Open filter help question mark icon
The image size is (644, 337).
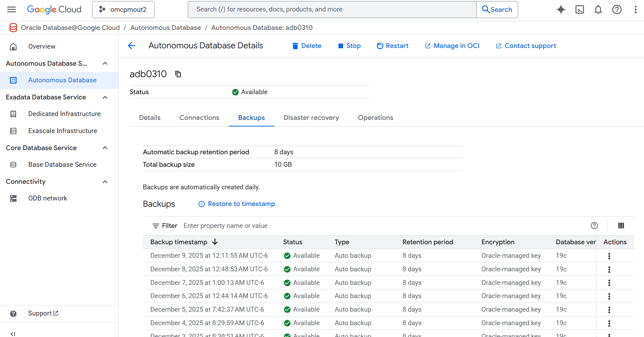pos(594,225)
